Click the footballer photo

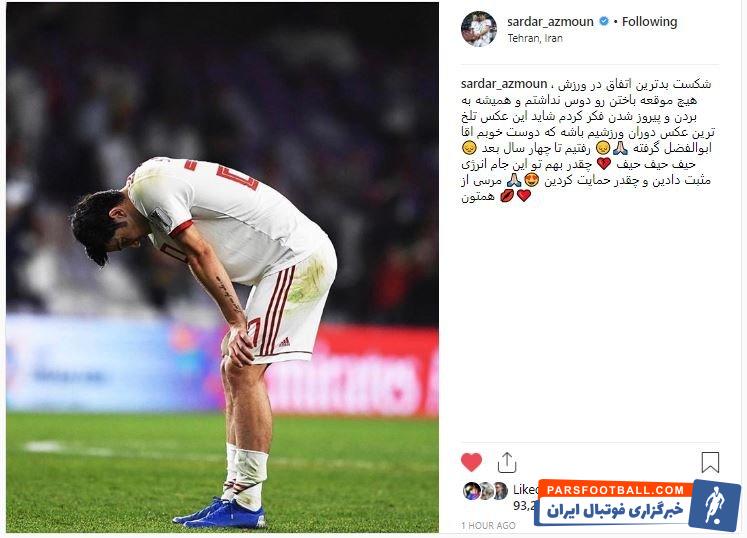(x=222, y=267)
